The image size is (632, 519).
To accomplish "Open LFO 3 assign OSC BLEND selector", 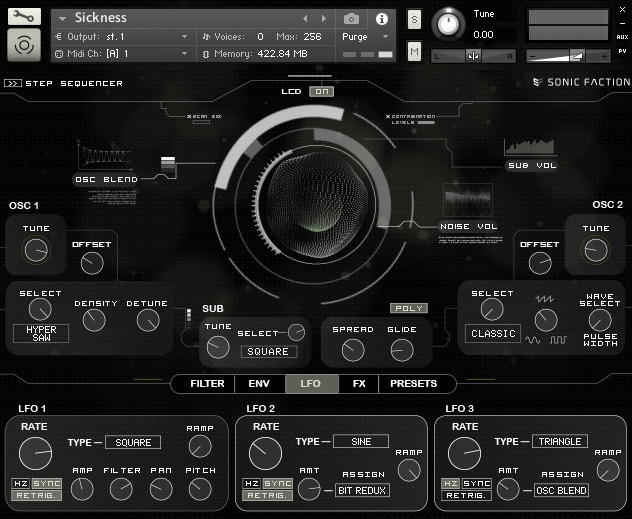I will 561,490.
